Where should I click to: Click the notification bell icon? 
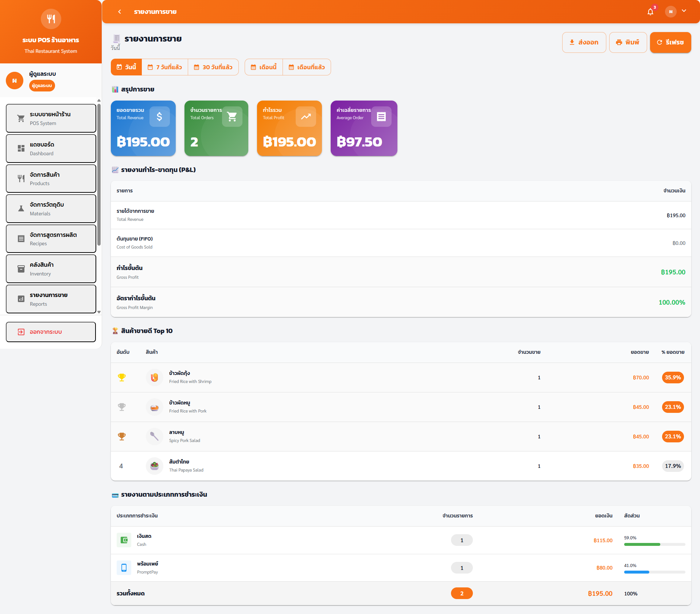coord(650,12)
